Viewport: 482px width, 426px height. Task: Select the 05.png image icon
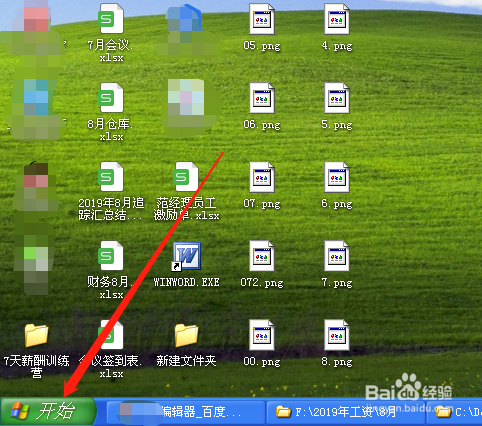coord(262,19)
